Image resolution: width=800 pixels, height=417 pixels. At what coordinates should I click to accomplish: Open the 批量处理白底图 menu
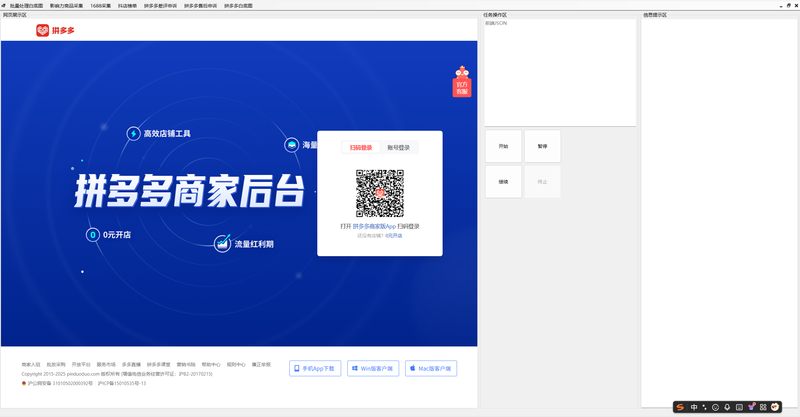point(27,6)
